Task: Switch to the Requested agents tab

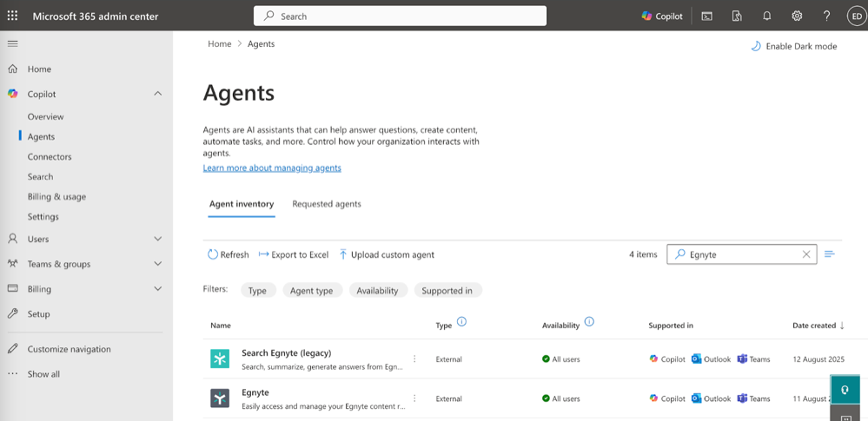Action: [327, 204]
